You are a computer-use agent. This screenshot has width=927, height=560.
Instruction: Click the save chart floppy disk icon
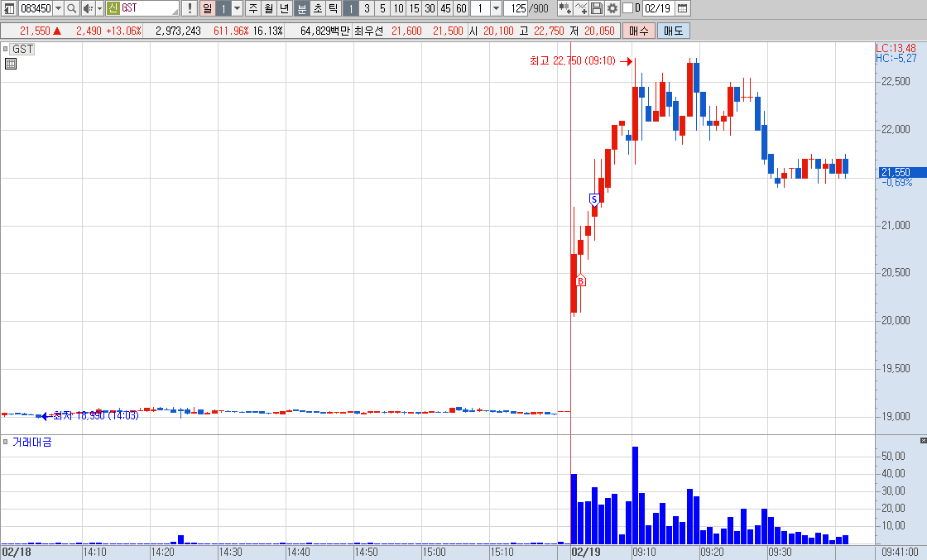coord(597,8)
